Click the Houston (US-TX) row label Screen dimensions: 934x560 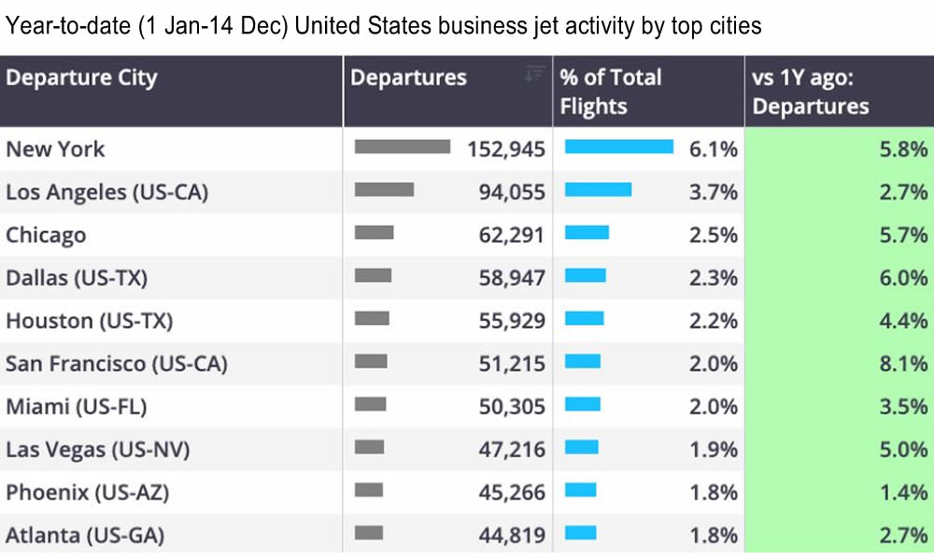[89, 321]
